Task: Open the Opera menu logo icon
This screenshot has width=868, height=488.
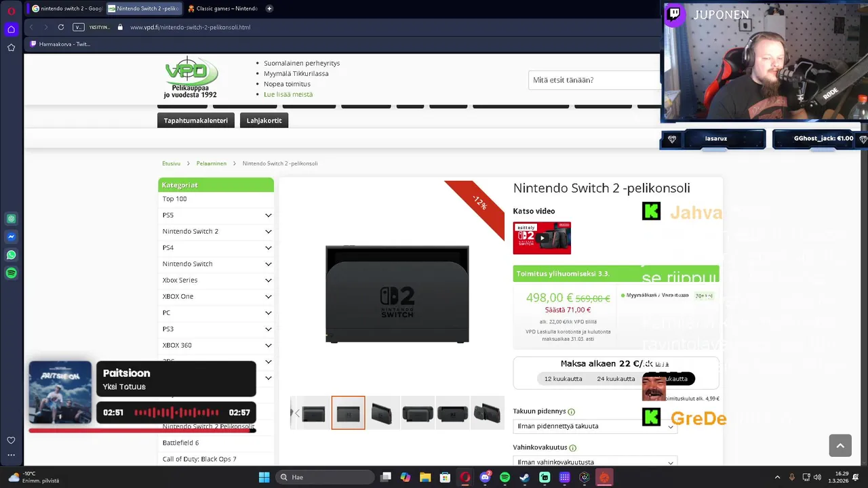Action: coord(11,11)
